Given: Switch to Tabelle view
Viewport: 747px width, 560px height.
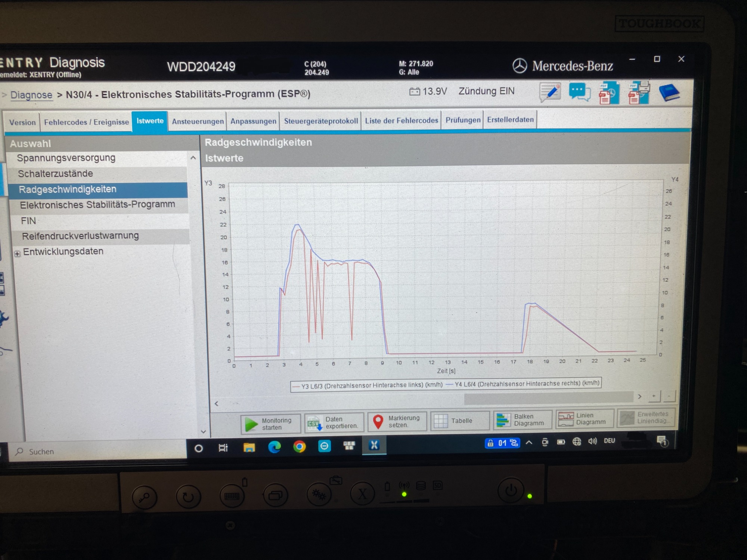Looking at the screenshot, I should 460,421.
